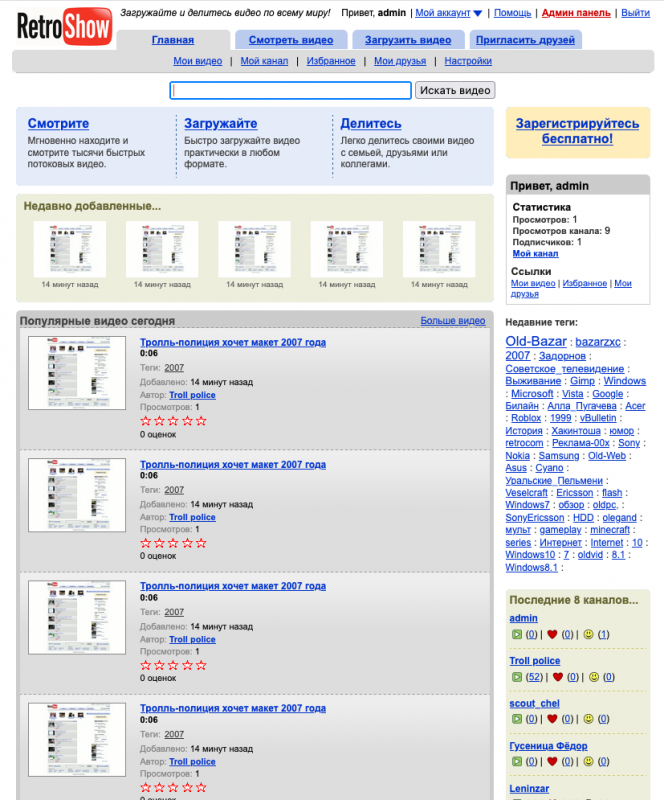664x800 pixels.
Task: Click green video icon under admin channel
Action: pos(516,634)
